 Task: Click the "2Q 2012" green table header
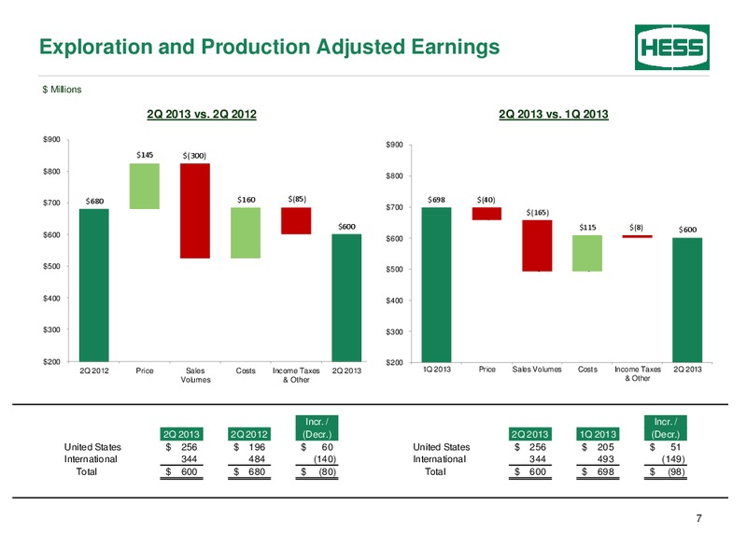click(249, 434)
